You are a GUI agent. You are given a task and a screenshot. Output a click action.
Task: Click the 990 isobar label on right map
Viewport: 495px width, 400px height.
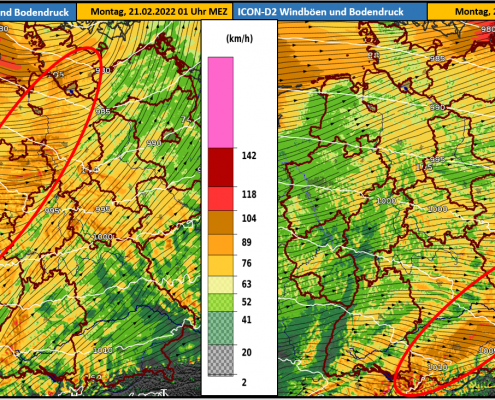[437, 107]
